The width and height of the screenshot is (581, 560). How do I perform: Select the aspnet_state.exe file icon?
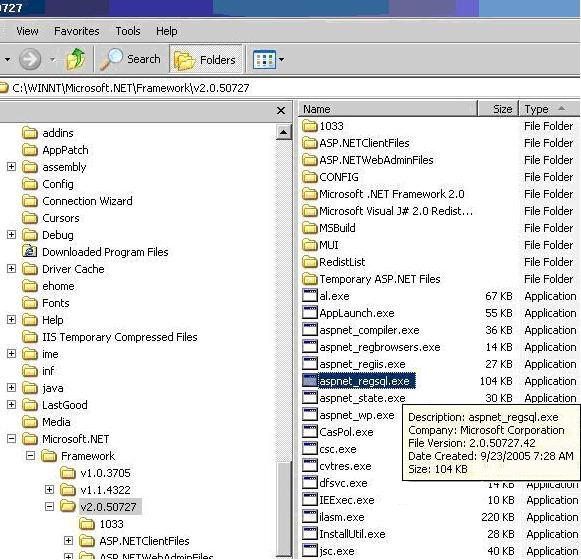(x=310, y=398)
